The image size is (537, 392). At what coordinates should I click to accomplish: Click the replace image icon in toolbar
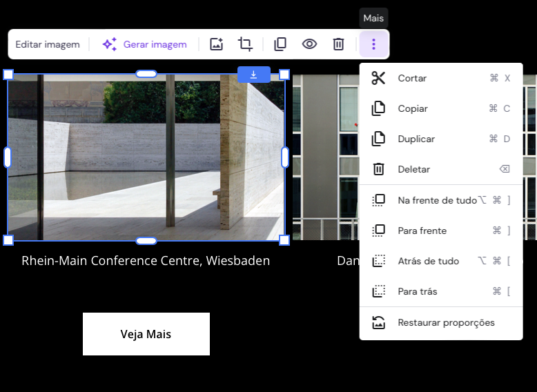(217, 44)
